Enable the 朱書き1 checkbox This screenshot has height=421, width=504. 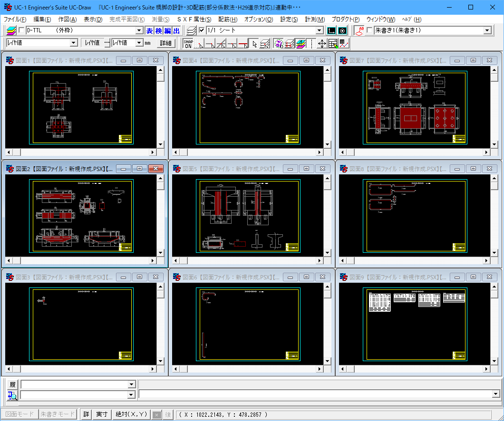coord(369,30)
